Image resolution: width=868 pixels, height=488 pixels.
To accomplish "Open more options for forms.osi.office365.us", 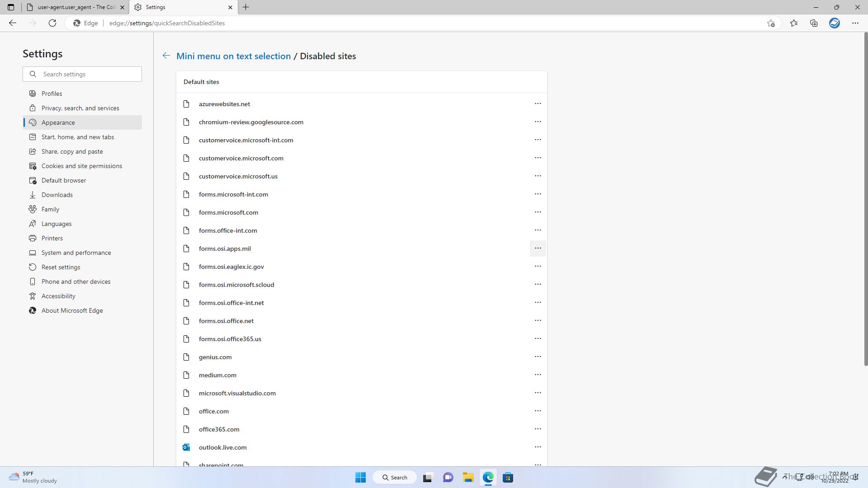I will point(538,339).
